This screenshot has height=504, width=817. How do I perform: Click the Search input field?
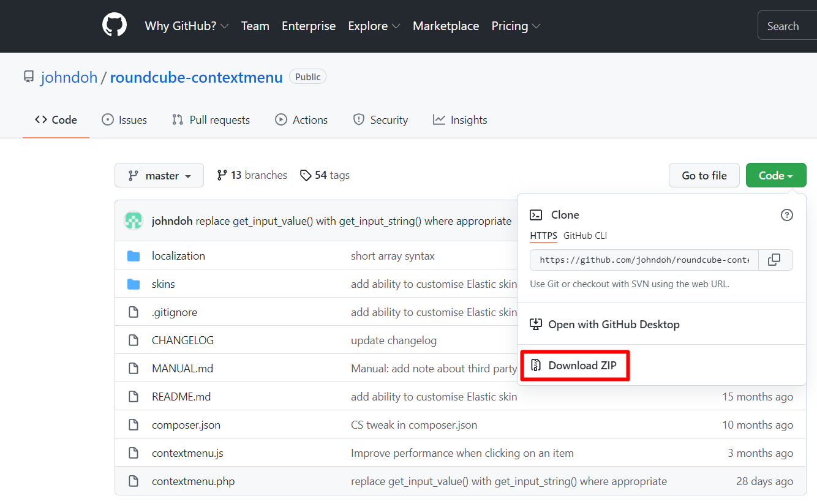coord(786,26)
